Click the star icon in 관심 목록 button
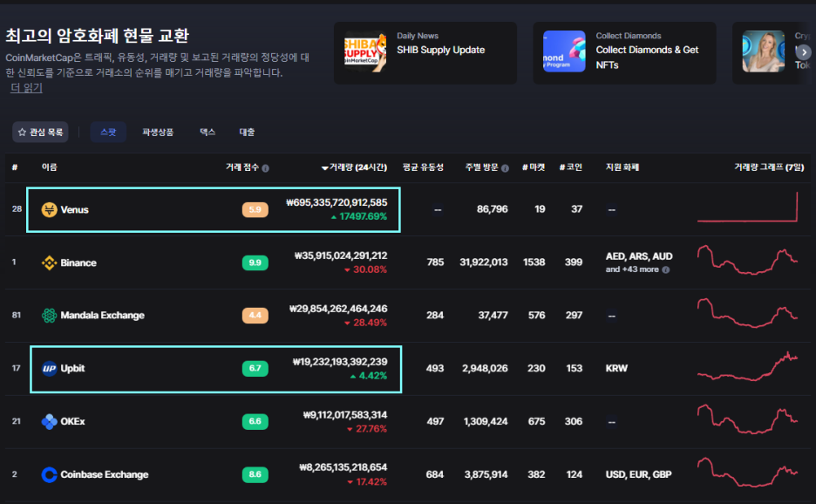The width and height of the screenshot is (816, 504). (22, 133)
